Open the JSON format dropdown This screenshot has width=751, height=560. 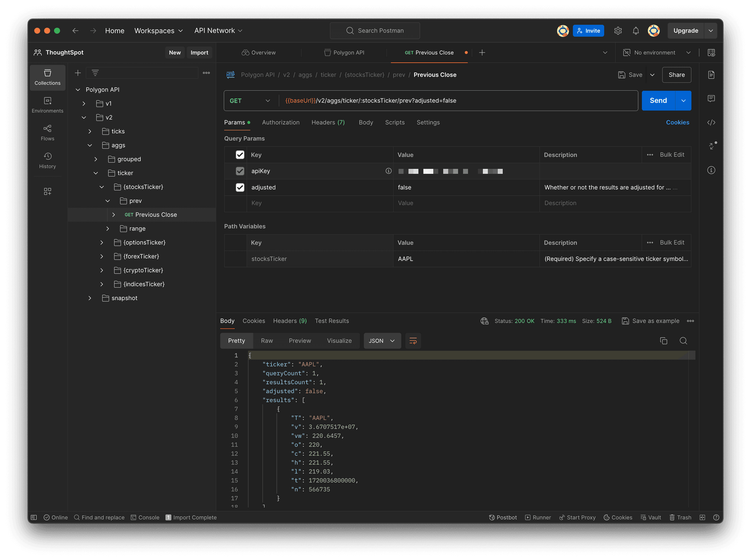click(382, 341)
